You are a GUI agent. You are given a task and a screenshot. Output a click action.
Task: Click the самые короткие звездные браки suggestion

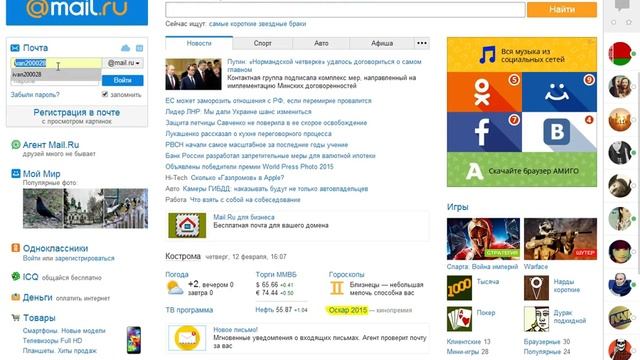point(258,24)
